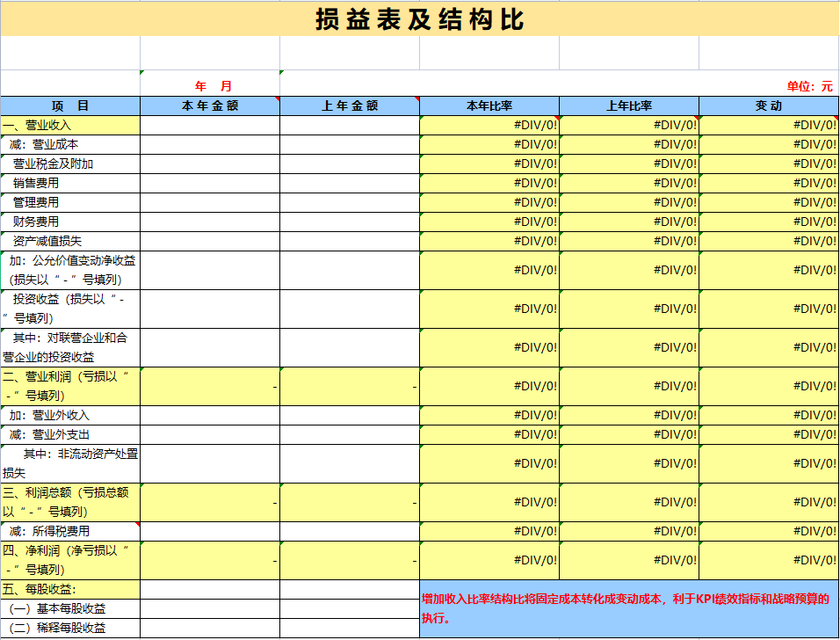Click the 项目 column header cell
The height and width of the screenshot is (640, 840).
point(69,103)
